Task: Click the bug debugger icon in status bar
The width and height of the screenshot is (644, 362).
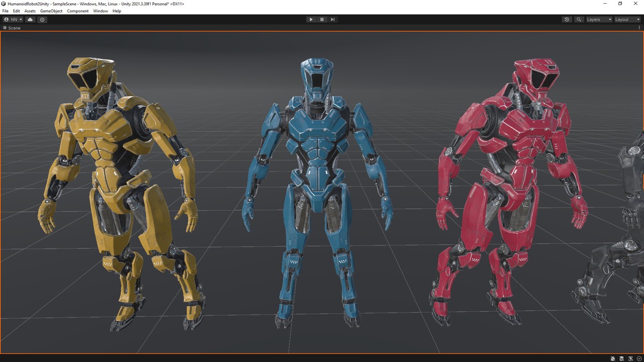Action: 612,358
